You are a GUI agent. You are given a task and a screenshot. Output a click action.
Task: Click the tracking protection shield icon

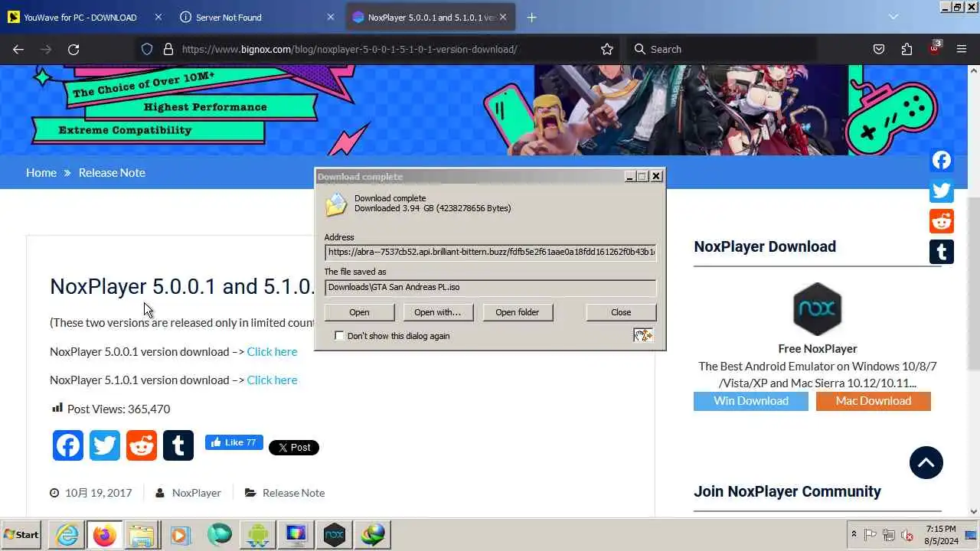147,49
